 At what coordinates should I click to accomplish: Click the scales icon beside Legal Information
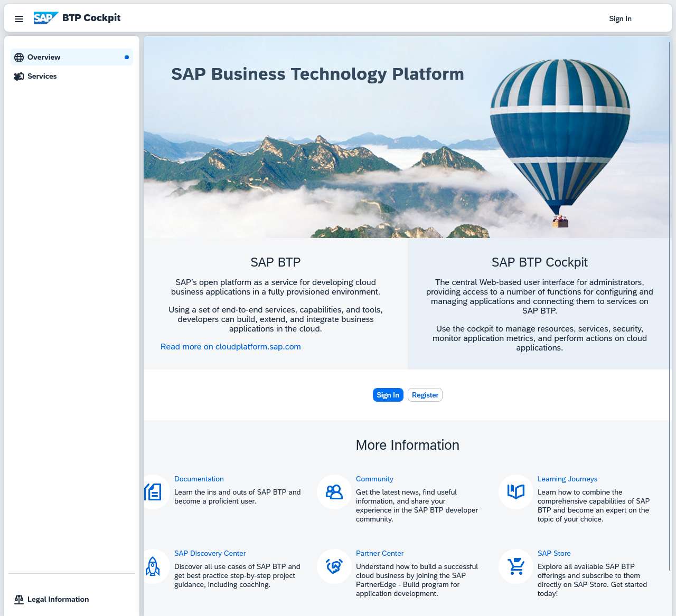point(19,599)
